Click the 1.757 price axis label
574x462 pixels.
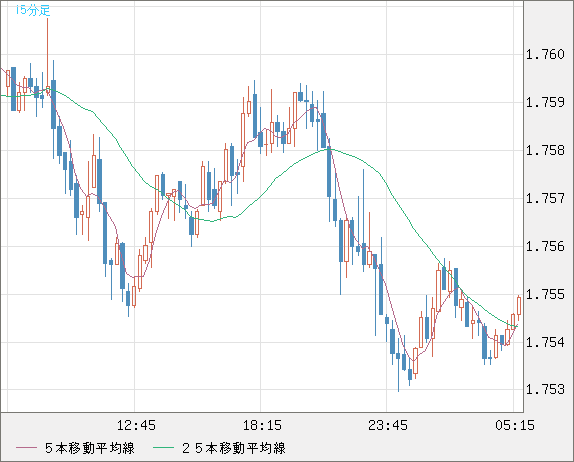point(545,198)
